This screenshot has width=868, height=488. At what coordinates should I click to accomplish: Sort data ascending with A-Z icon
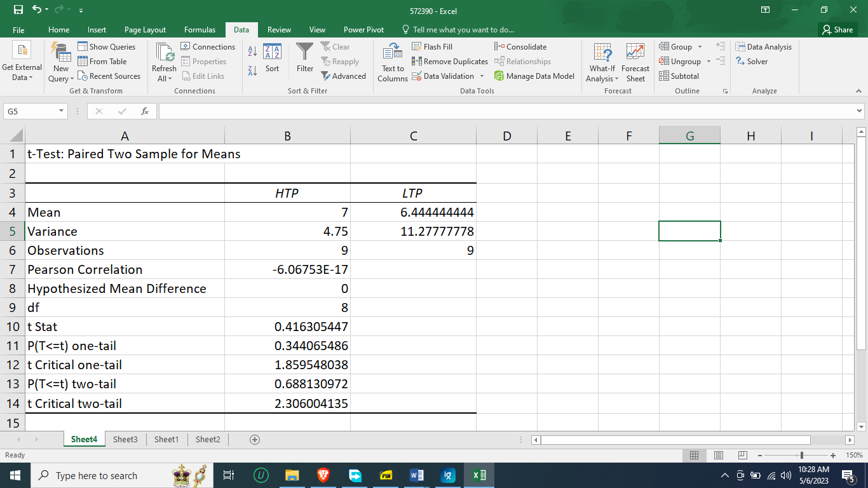click(x=254, y=50)
